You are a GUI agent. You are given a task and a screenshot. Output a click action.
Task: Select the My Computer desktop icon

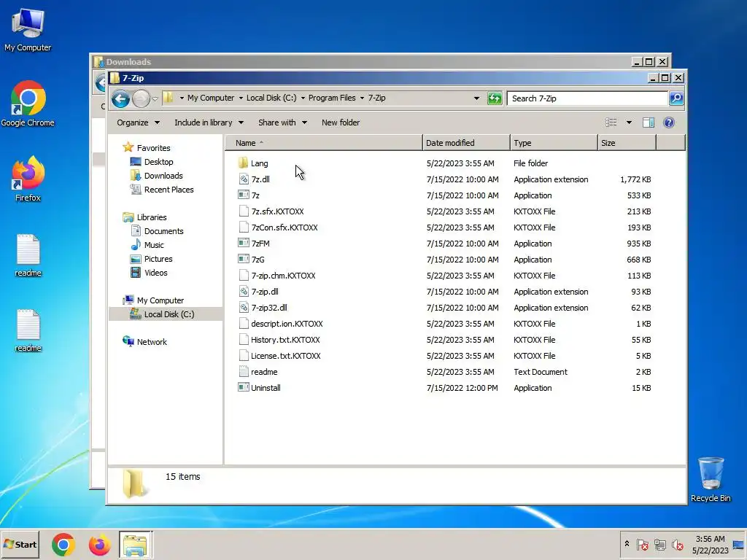click(28, 29)
